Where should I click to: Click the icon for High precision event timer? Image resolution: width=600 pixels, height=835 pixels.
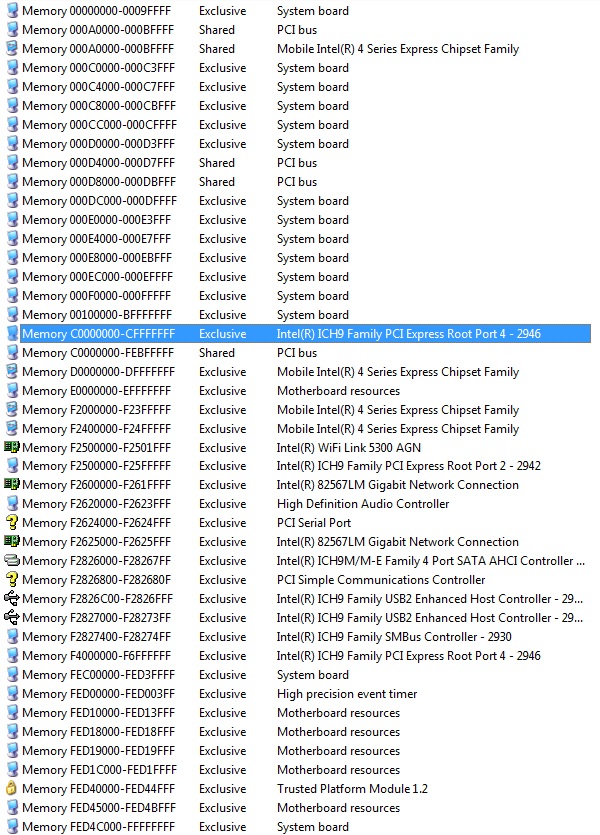[12, 693]
